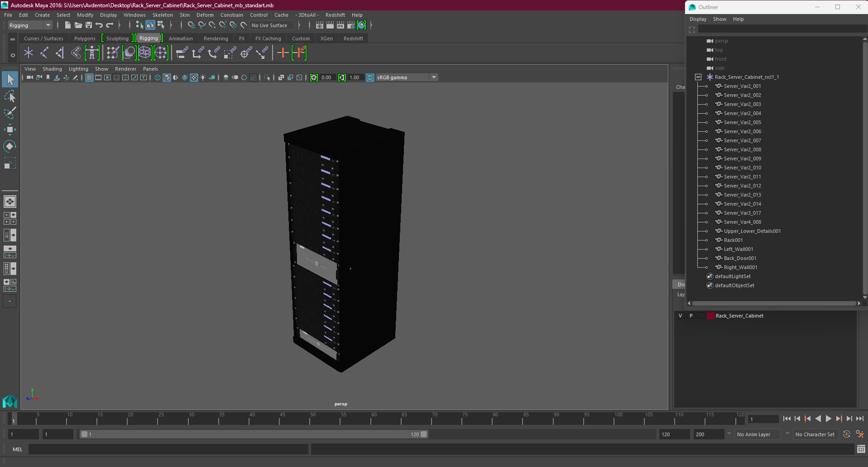The image size is (868, 467).
Task: Click the Undo arrow icon
Action: [x=99, y=25]
